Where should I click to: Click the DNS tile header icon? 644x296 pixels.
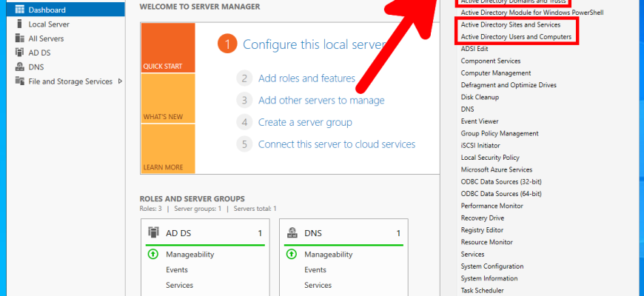(292, 232)
